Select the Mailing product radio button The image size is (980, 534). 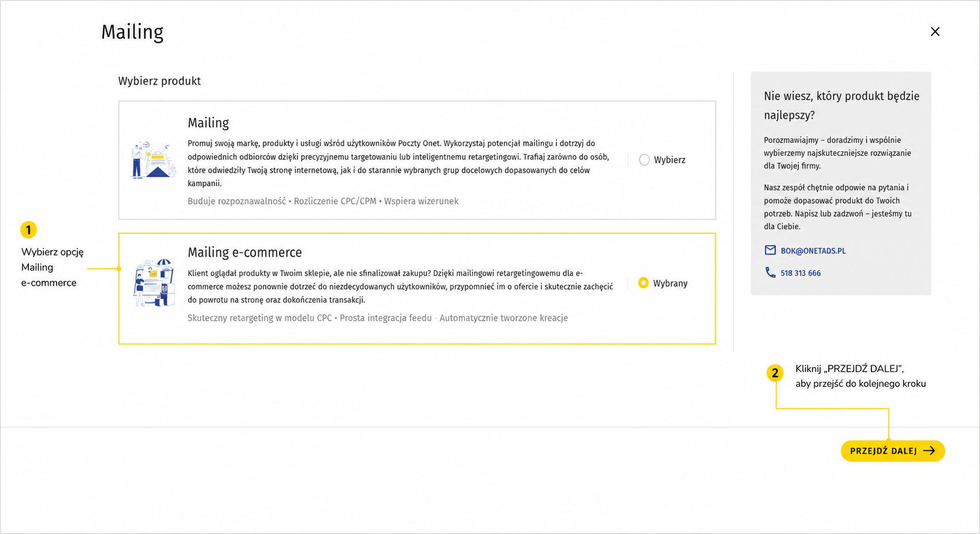[644, 160]
